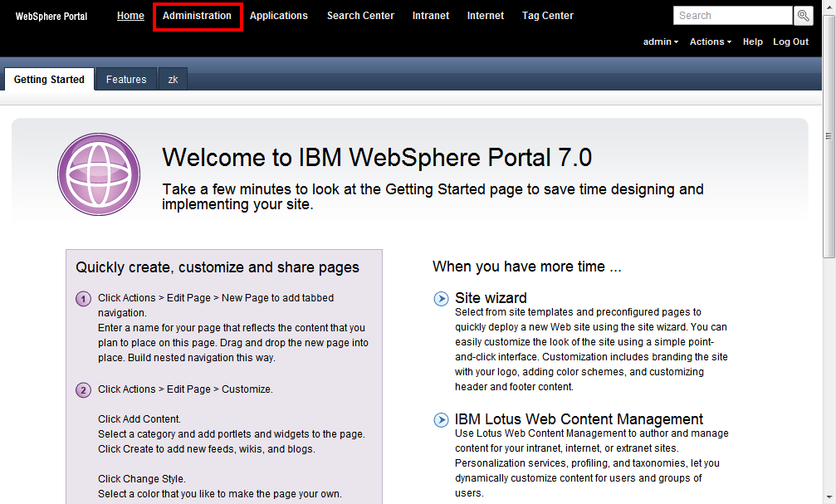Open the admin user dropdown
The height and width of the screenshot is (504, 836).
click(x=661, y=42)
